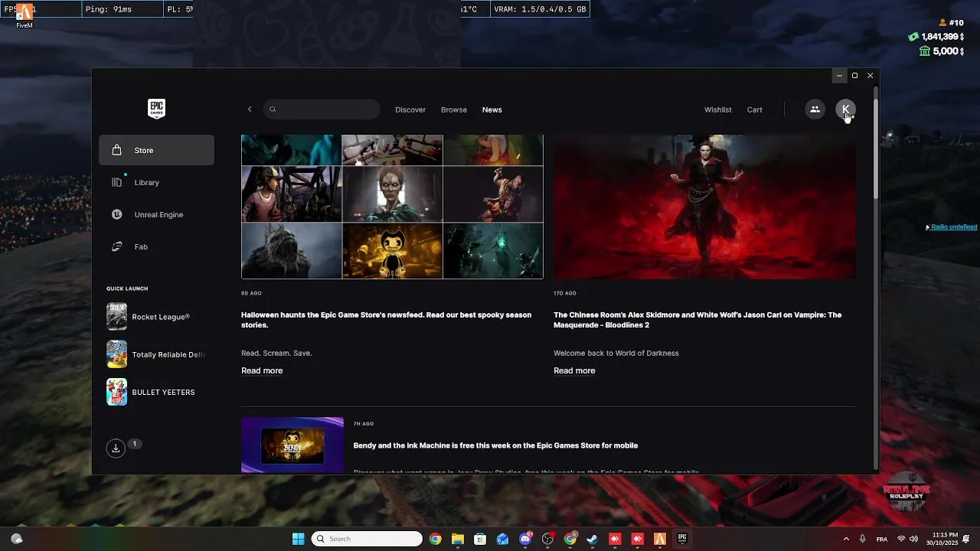Open the volume speaker tray icon
The width and height of the screenshot is (980, 551).
[x=913, y=539]
